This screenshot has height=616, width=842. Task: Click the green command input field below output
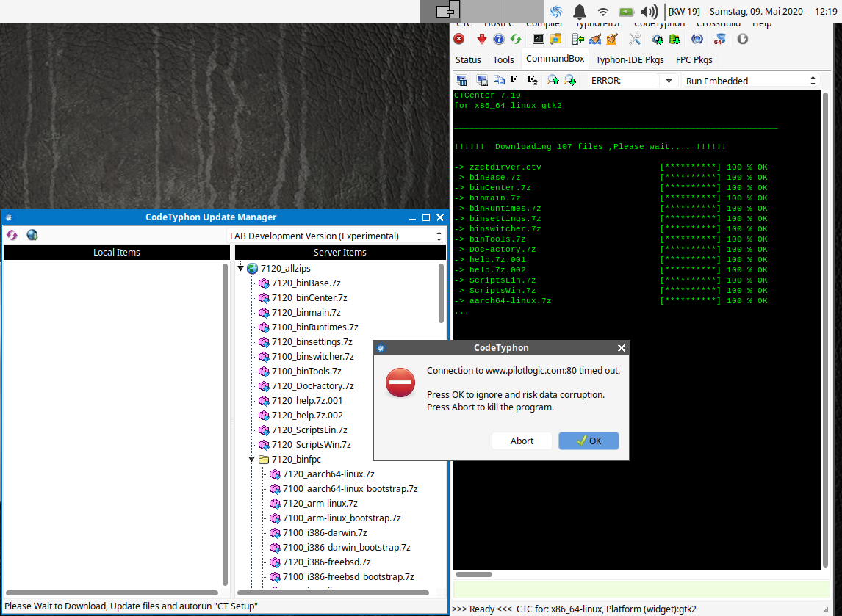pos(641,590)
